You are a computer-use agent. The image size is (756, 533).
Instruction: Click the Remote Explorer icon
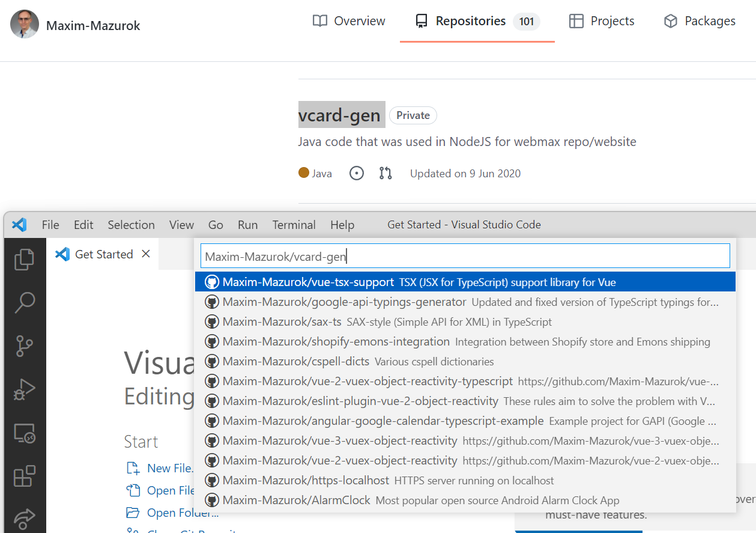tap(25, 433)
